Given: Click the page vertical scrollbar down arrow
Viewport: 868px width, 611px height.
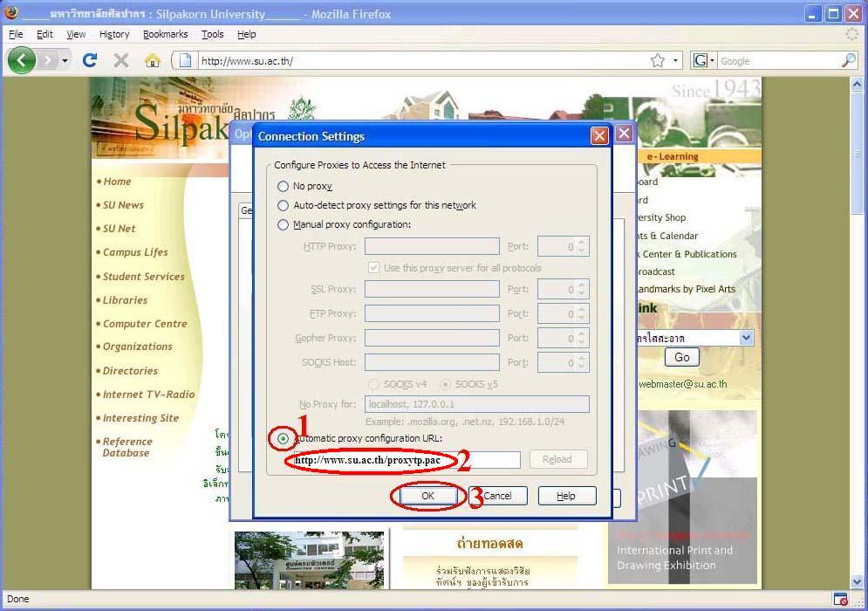Looking at the screenshot, I should click(x=857, y=581).
